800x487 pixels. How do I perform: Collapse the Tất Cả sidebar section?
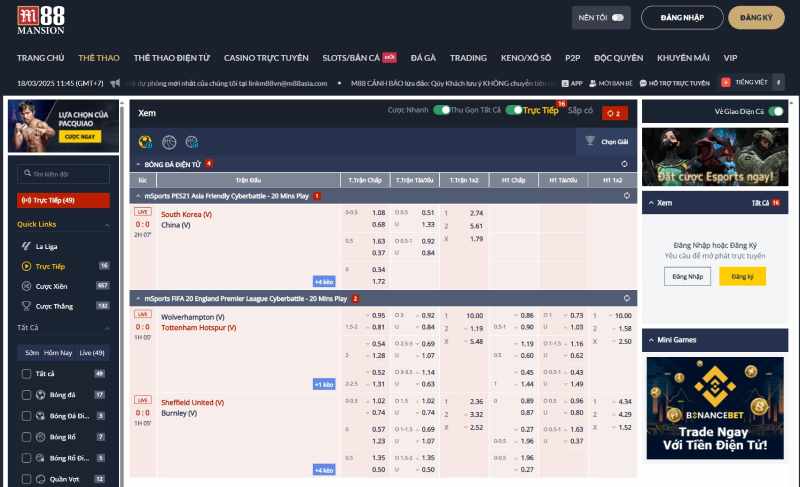click(x=107, y=328)
